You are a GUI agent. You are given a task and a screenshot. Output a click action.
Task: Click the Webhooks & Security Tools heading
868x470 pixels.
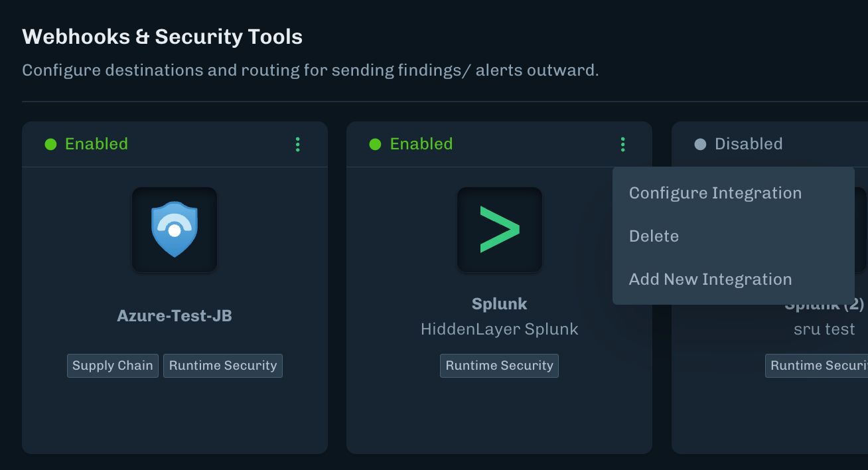(x=163, y=37)
